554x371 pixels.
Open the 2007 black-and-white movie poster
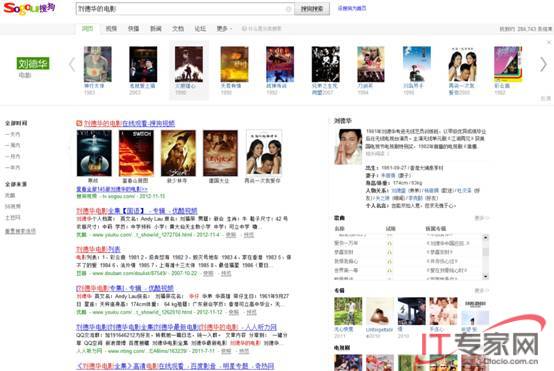[x=325, y=64]
